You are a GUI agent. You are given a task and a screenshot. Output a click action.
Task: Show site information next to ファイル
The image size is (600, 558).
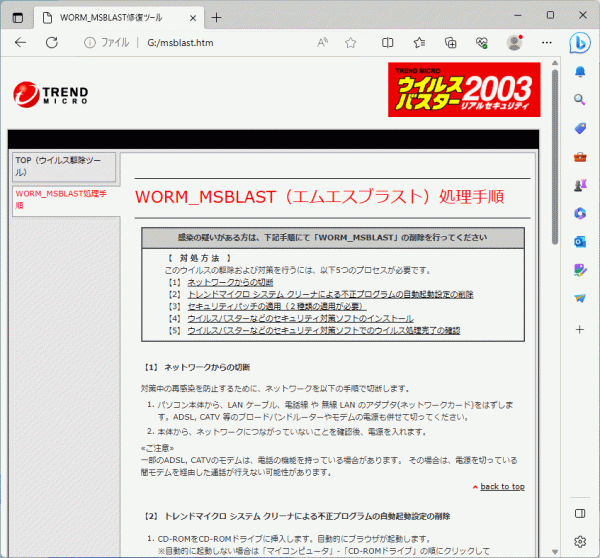tap(90, 42)
